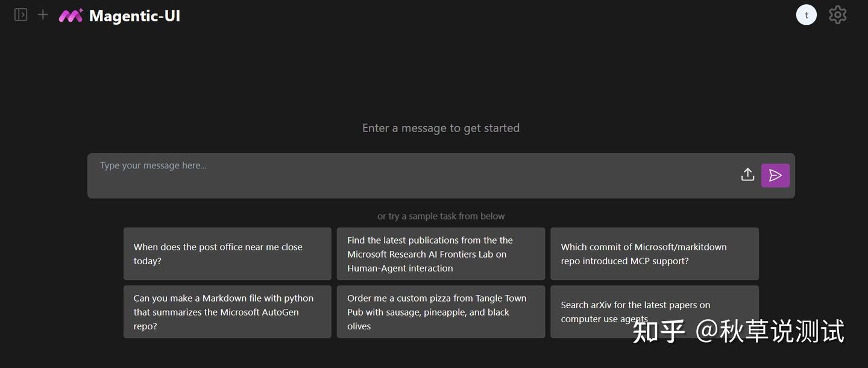Image resolution: width=868 pixels, height=368 pixels.
Task: Choose the markitdown MCP support sample task
Action: tap(655, 253)
